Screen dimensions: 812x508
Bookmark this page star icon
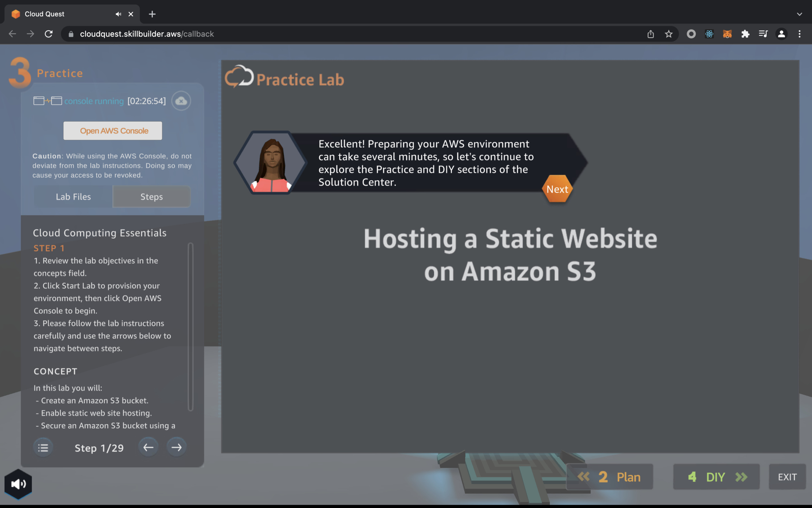pos(669,34)
